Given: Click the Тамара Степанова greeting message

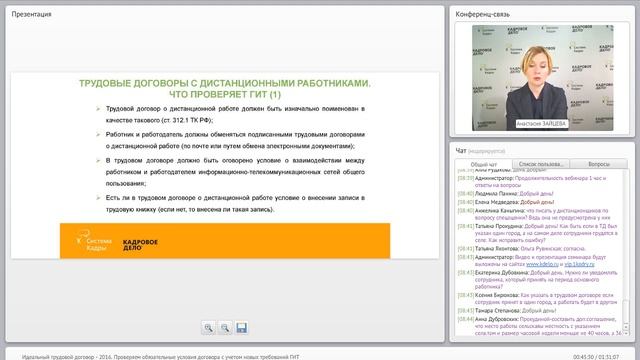Looking at the screenshot, I should (507, 311).
